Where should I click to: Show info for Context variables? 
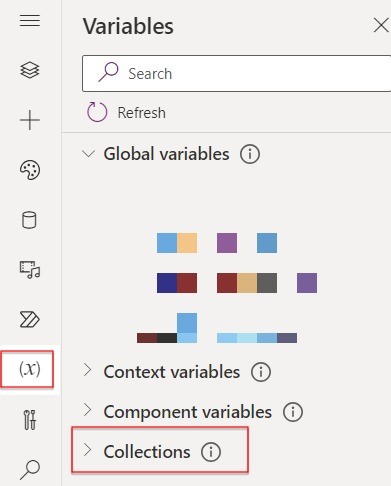click(x=261, y=372)
